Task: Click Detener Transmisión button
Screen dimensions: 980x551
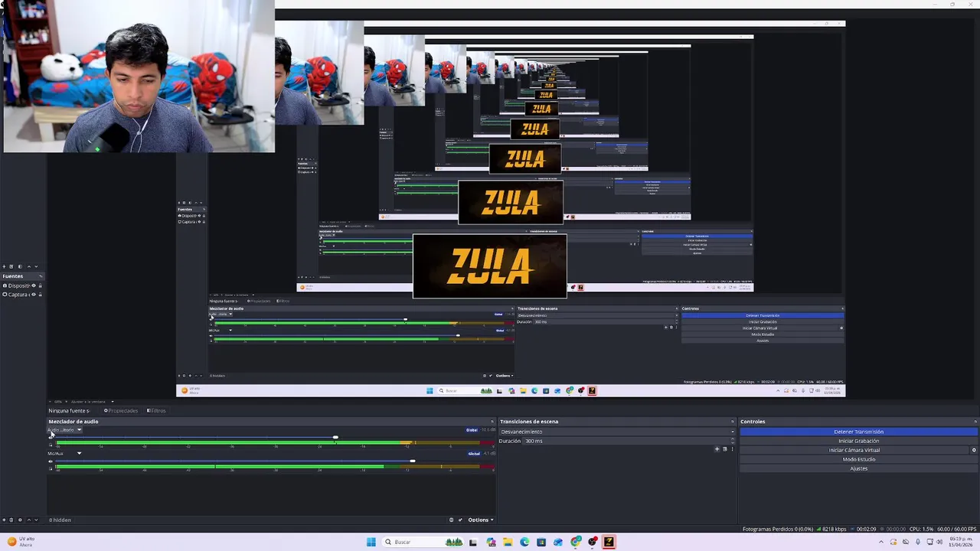Action: point(858,432)
